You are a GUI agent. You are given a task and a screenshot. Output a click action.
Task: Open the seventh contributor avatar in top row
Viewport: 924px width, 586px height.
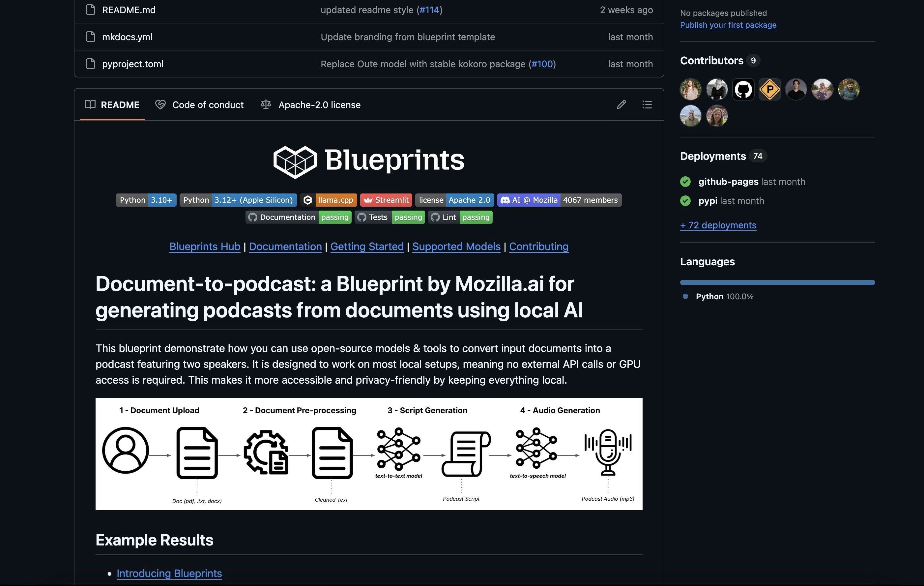tap(849, 89)
